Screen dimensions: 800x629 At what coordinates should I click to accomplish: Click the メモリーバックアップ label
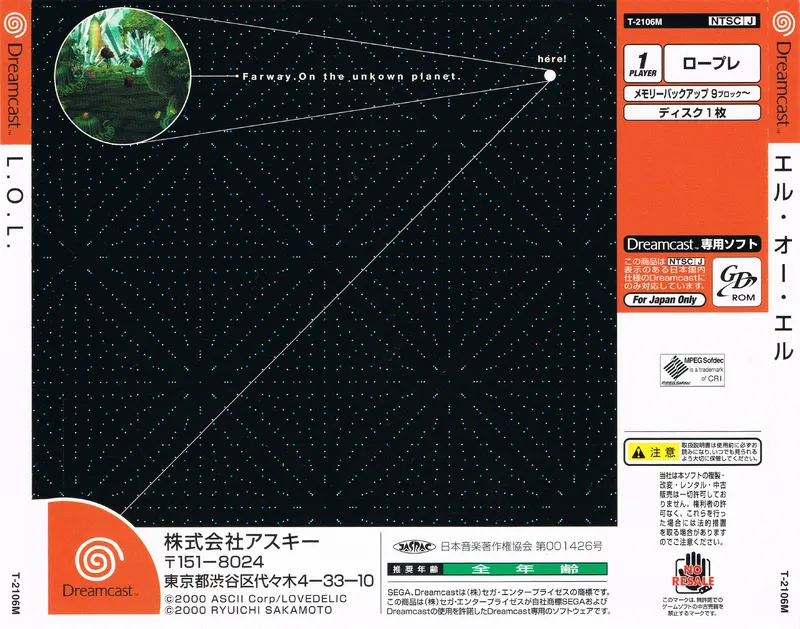click(692, 93)
